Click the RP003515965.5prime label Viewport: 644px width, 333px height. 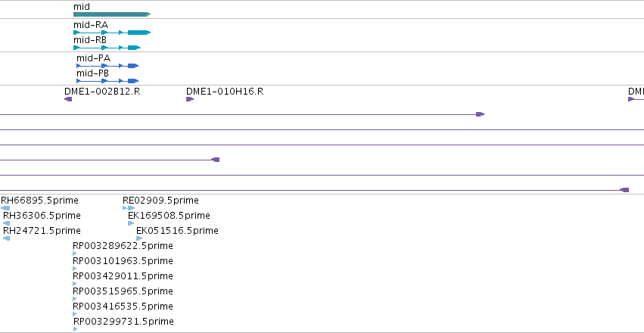coord(123,291)
